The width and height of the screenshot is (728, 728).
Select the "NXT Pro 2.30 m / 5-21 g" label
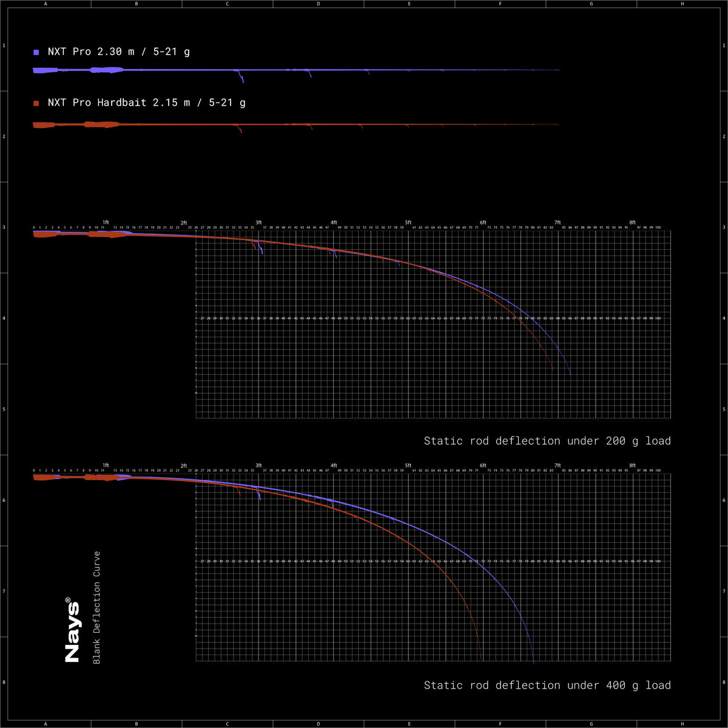[x=119, y=52]
